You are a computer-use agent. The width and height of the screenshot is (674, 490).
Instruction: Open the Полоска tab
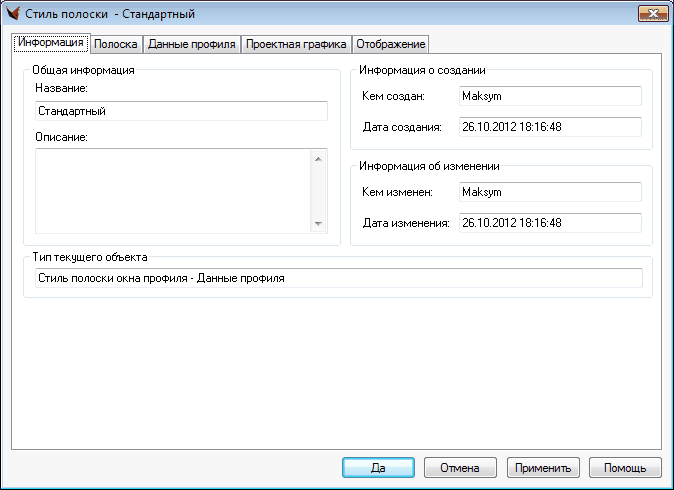[x=115, y=44]
